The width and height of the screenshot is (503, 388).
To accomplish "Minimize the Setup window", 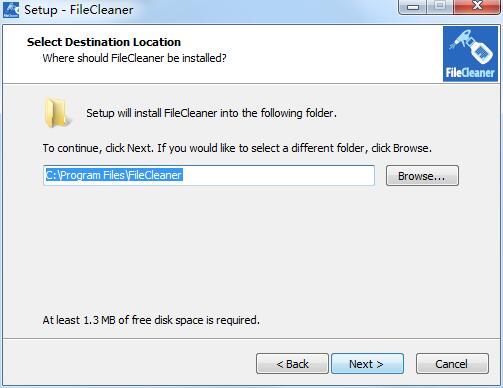I will [x=413, y=7].
